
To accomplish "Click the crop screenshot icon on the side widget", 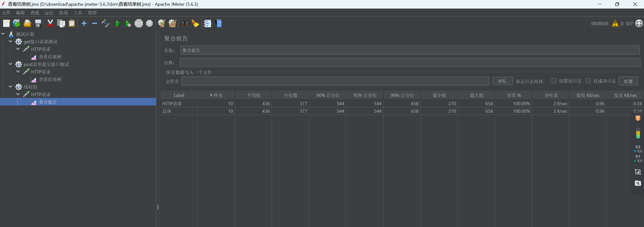I will pos(638,172).
